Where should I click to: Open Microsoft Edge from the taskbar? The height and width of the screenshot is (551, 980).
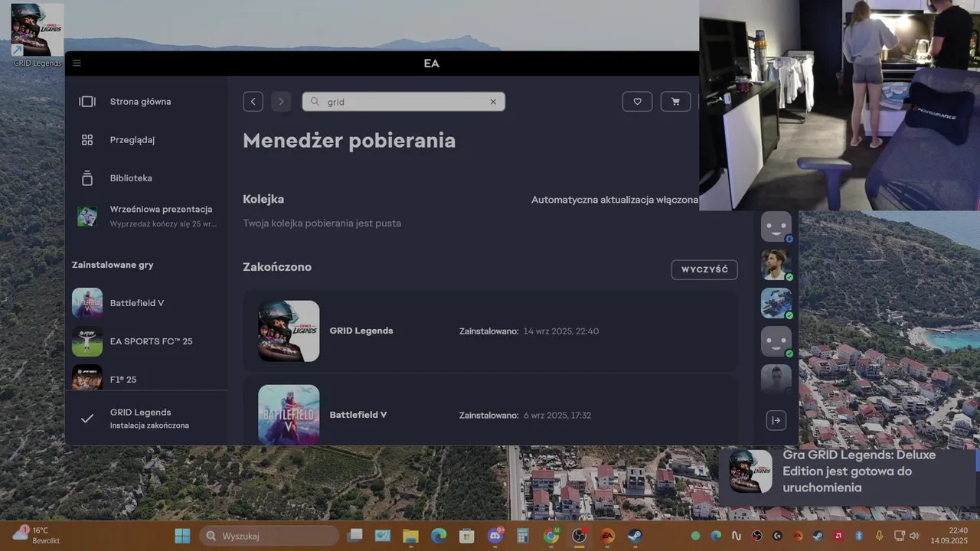pyautogui.click(x=439, y=536)
